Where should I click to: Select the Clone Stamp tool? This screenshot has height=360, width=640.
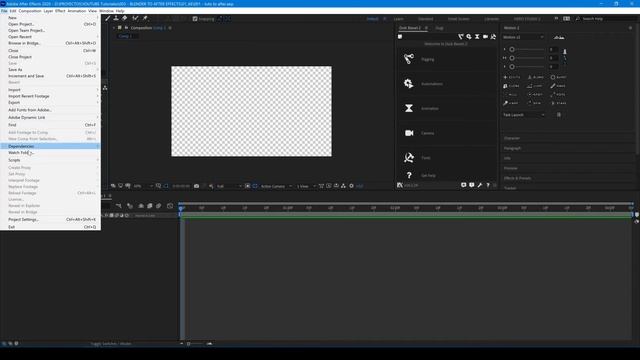116,18
